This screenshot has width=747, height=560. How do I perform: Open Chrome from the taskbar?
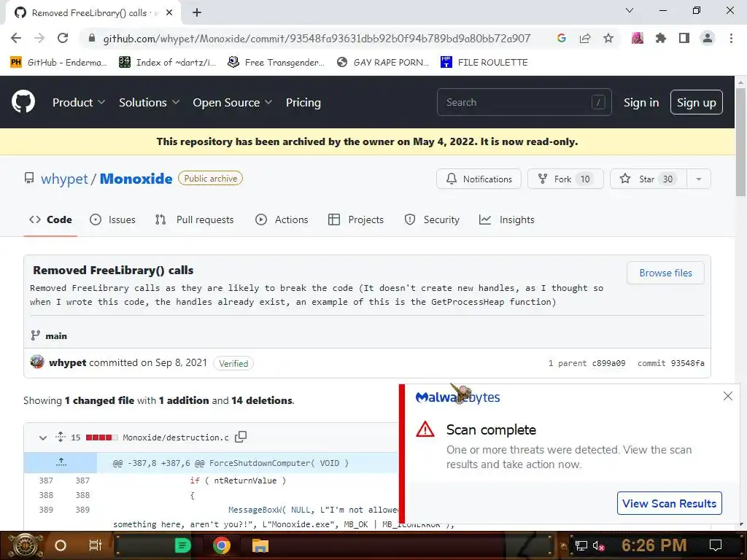[x=221, y=545]
